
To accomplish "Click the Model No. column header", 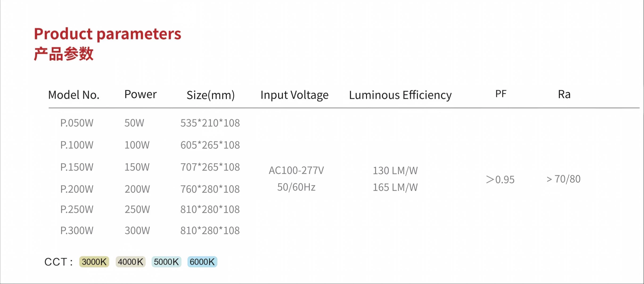I will pyautogui.click(x=74, y=95).
